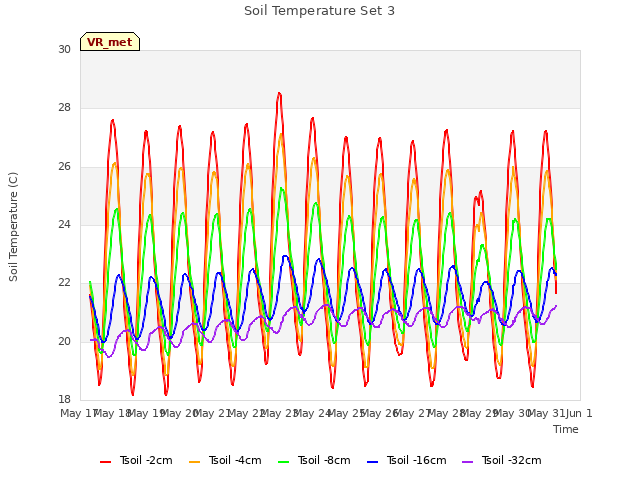640x480 pixels.
Task: Toggle the Tsoil -2cm legend entry
Action: 136,460
